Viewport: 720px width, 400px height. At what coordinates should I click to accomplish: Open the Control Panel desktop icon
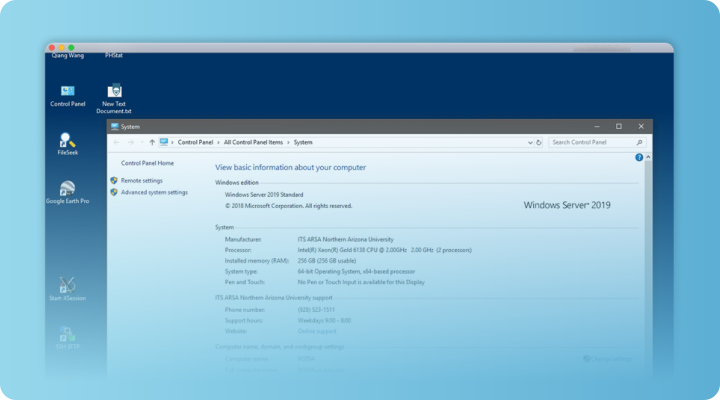click(x=68, y=92)
